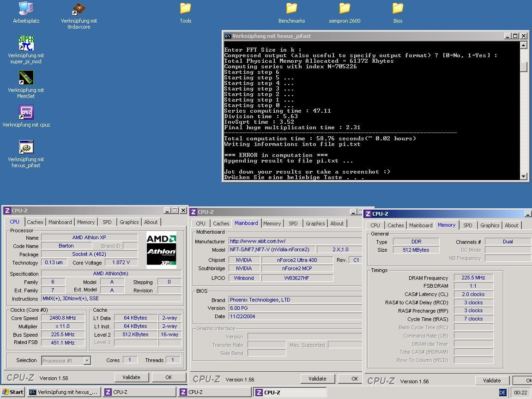Select Graphics tab in Mainboard window
This screenshot has width=532, height=399.
point(315,224)
